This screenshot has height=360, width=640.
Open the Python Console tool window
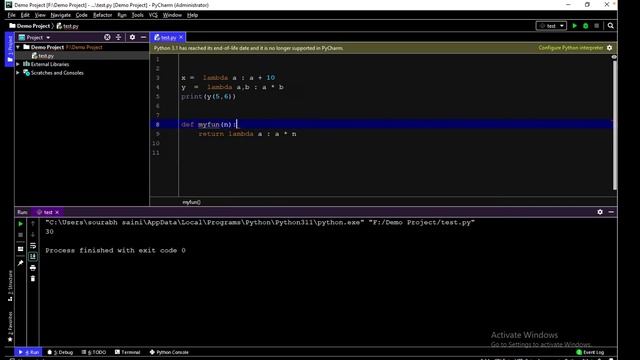[169, 352]
